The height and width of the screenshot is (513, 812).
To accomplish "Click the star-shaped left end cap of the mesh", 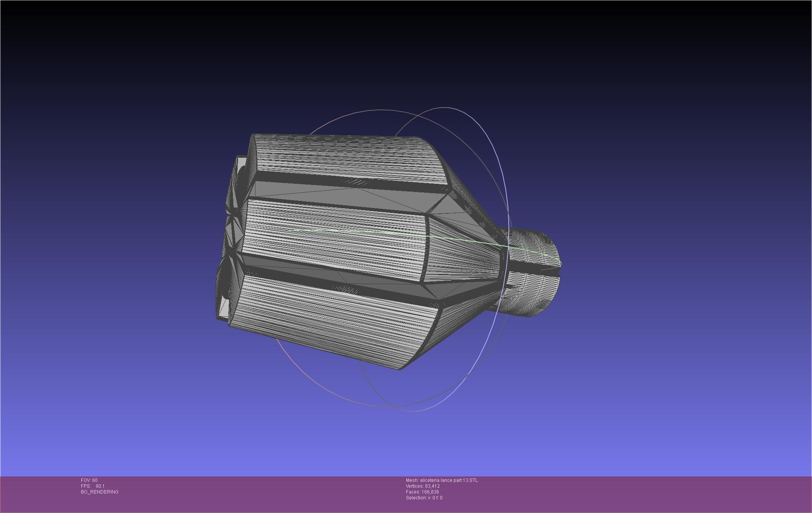I will 232,233.
